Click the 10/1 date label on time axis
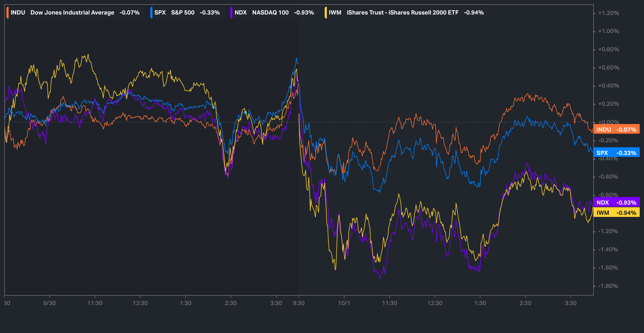This screenshot has height=333, width=644. (x=344, y=303)
